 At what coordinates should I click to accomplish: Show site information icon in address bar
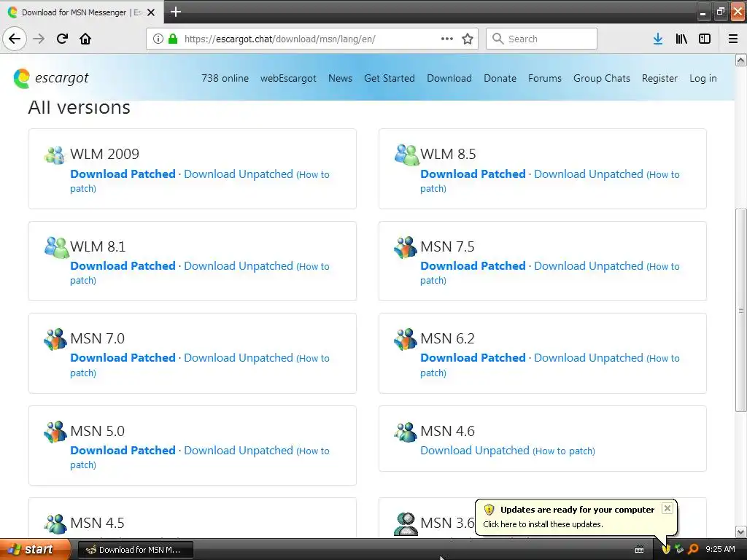158,39
